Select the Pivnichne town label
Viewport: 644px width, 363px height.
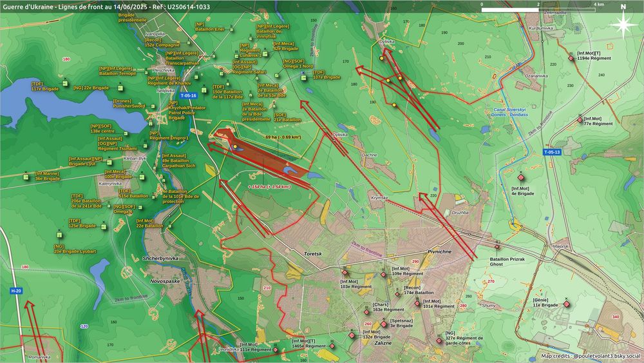click(439, 251)
